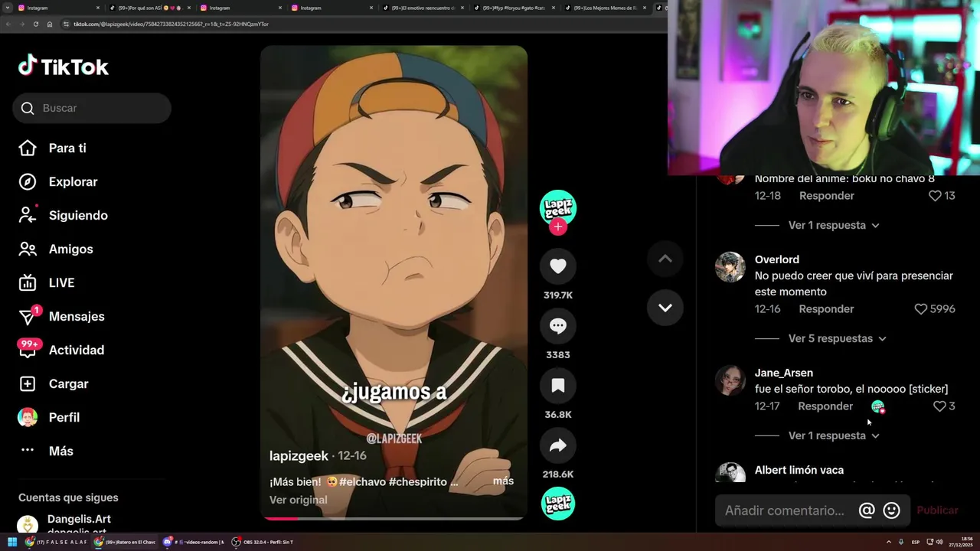
Task: Open comments via the speech bubble icon
Action: point(558,325)
